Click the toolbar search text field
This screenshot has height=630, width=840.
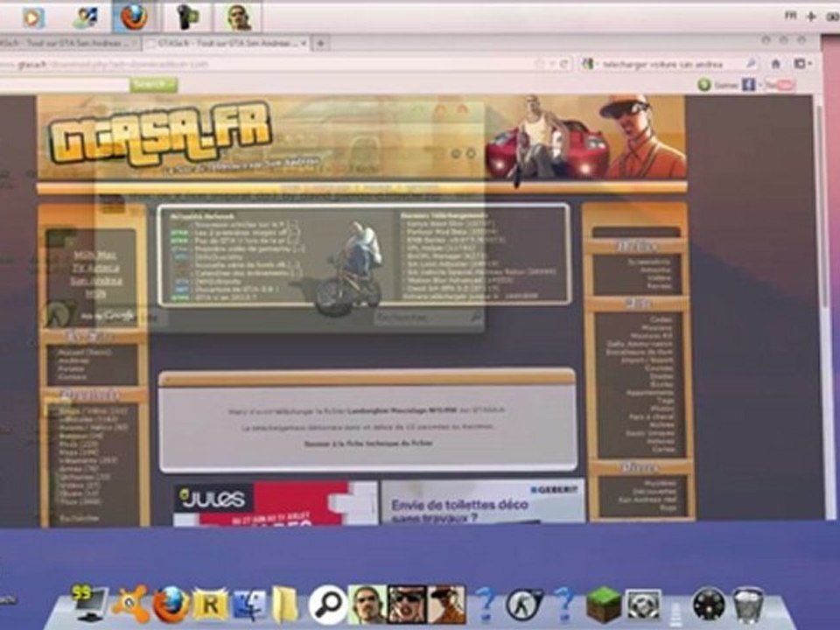click(x=64, y=85)
